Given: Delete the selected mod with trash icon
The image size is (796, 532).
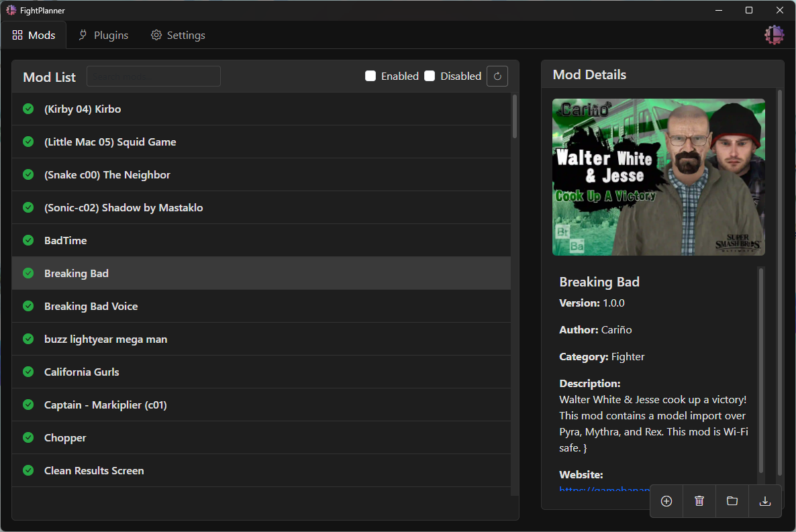Looking at the screenshot, I should pos(699,501).
